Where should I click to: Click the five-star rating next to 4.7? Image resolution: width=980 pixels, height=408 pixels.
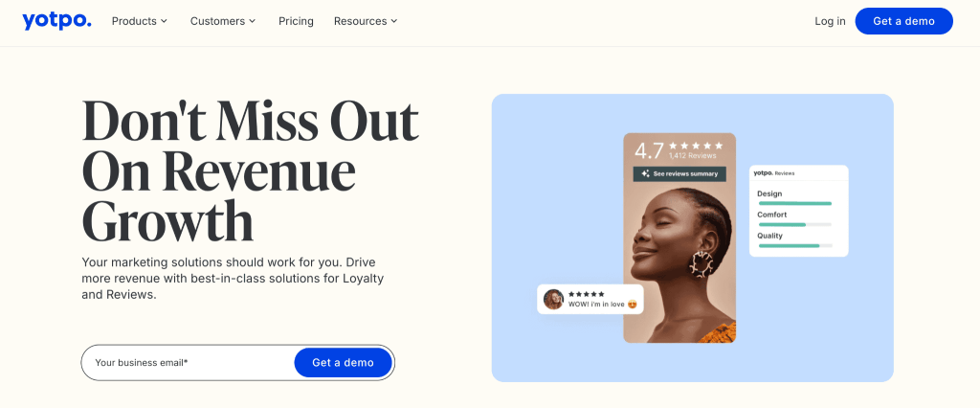pyautogui.click(x=696, y=146)
